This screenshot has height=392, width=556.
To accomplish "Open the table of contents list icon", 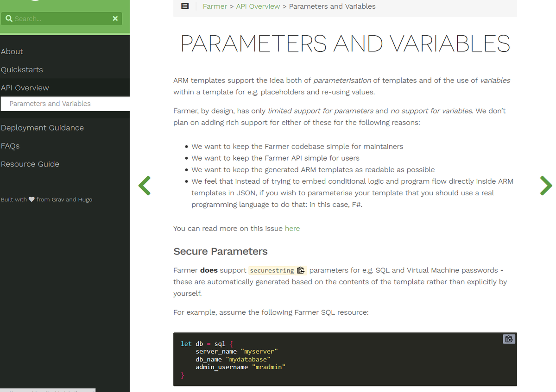I will click(x=185, y=6).
